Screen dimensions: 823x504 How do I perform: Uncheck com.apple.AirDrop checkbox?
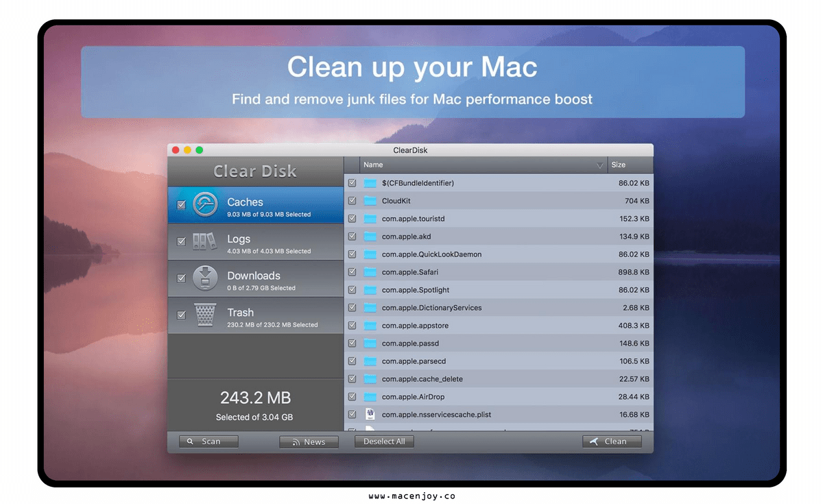352,397
